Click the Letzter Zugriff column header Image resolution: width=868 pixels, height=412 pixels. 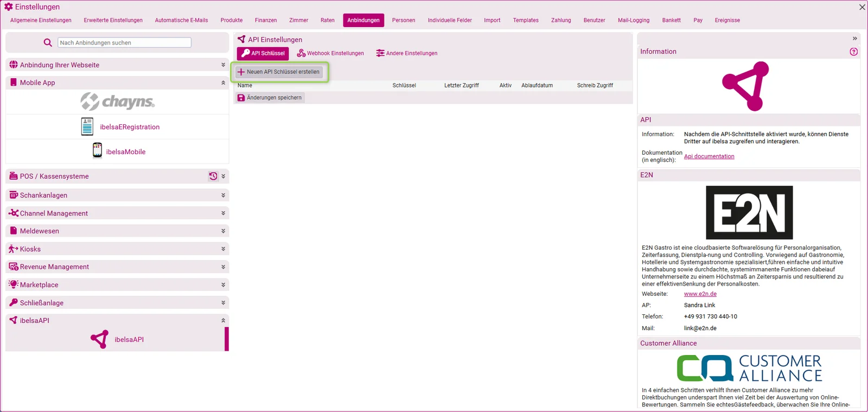pyautogui.click(x=462, y=85)
